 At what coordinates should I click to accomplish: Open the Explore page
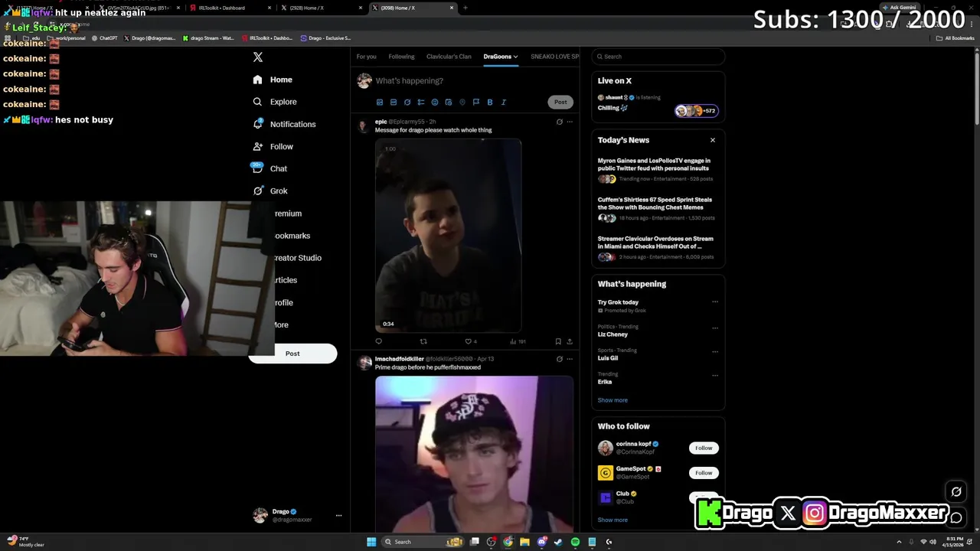point(274,102)
